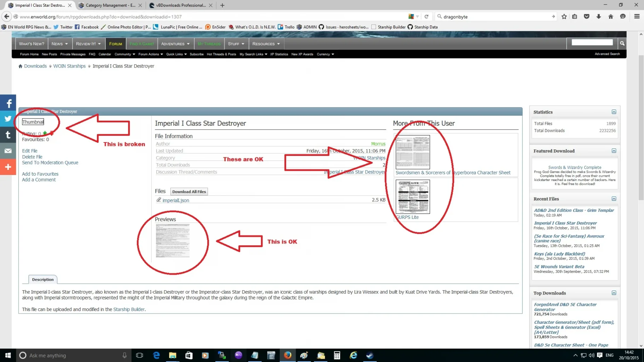The width and height of the screenshot is (644, 362).
Task: Reload the current page
Action: pyautogui.click(x=427, y=17)
